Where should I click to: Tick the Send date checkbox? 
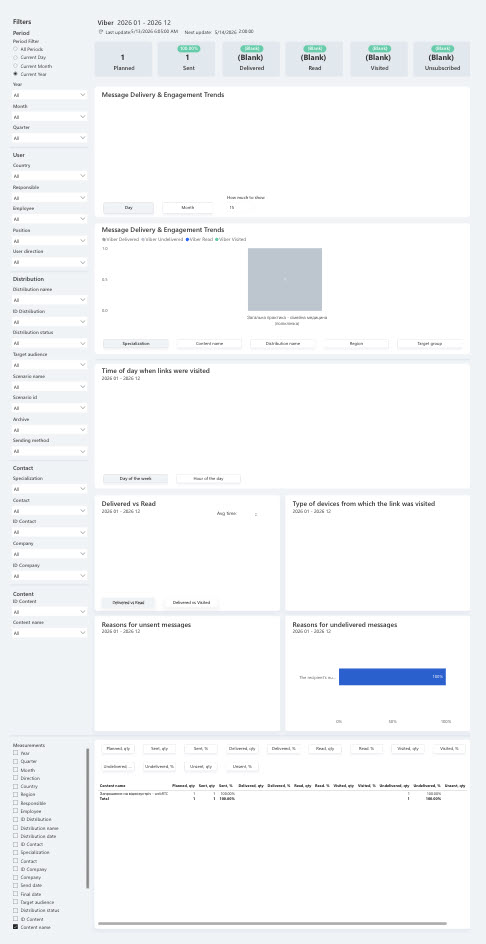point(16,886)
